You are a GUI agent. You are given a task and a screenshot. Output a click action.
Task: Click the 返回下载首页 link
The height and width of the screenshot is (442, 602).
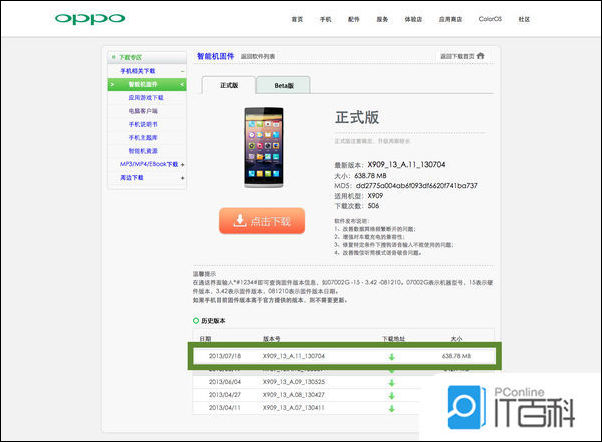point(457,56)
